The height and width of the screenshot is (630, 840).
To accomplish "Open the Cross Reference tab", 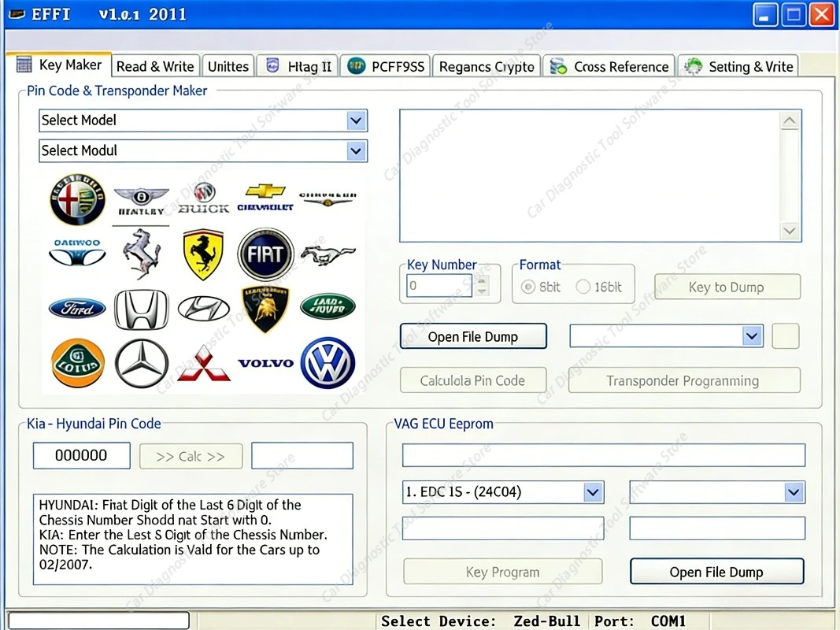I will (609, 66).
